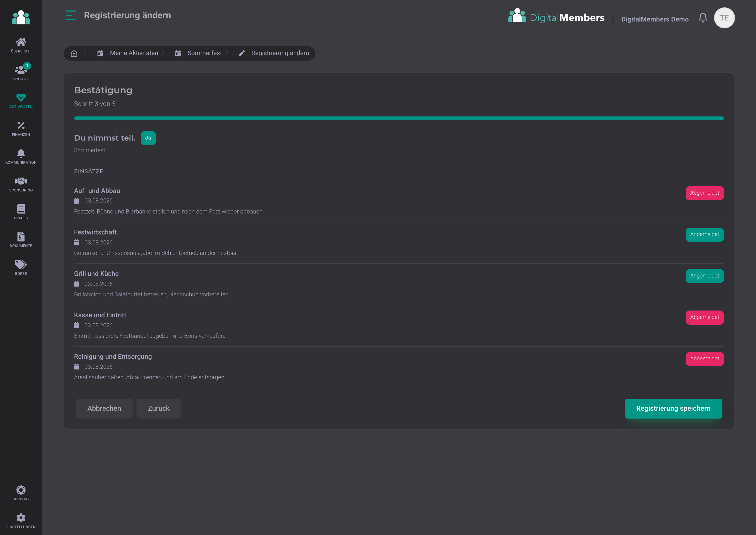Viewport: 756px width, 535px height.
Task: Open the Dokumente file icon
Action: [21, 240]
